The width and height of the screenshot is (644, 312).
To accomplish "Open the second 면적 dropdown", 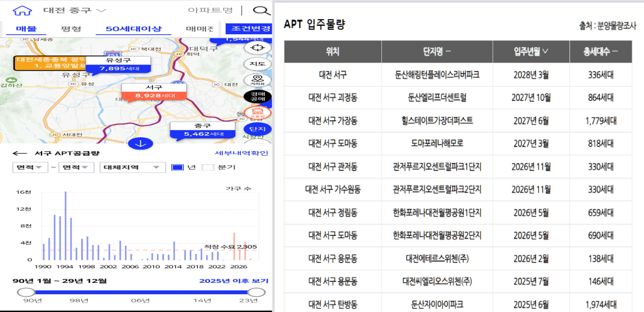I will click(76, 167).
